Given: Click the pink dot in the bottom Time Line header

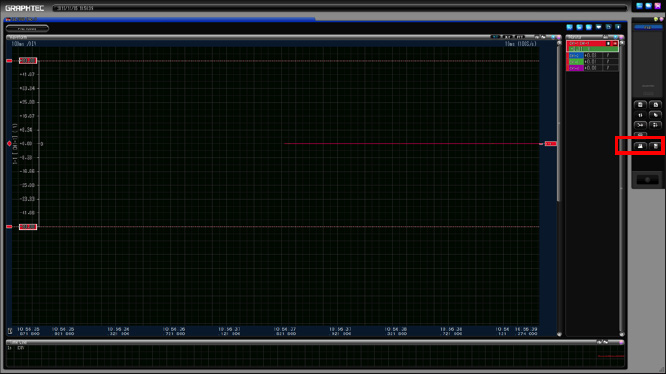Looking at the screenshot, I should pos(621,342).
